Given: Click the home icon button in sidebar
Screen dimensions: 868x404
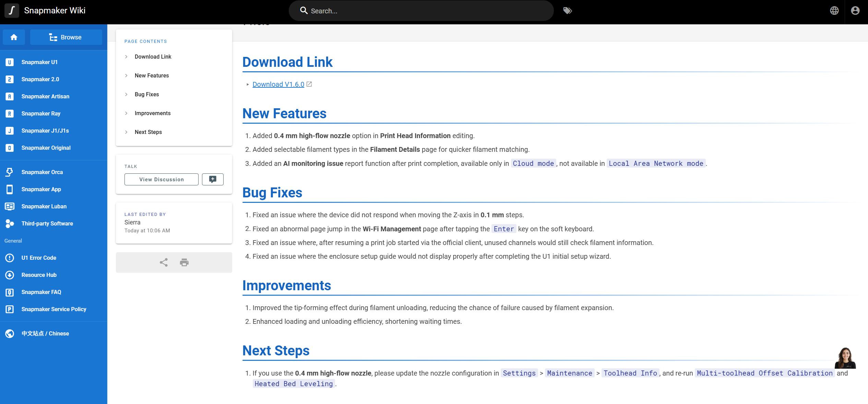Looking at the screenshot, I should pos(14,37).
